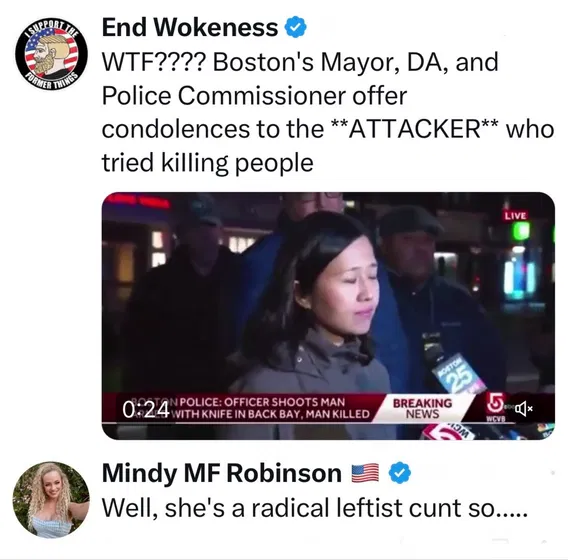
Task: Play the embedded news video
Action: coord(328,315)
